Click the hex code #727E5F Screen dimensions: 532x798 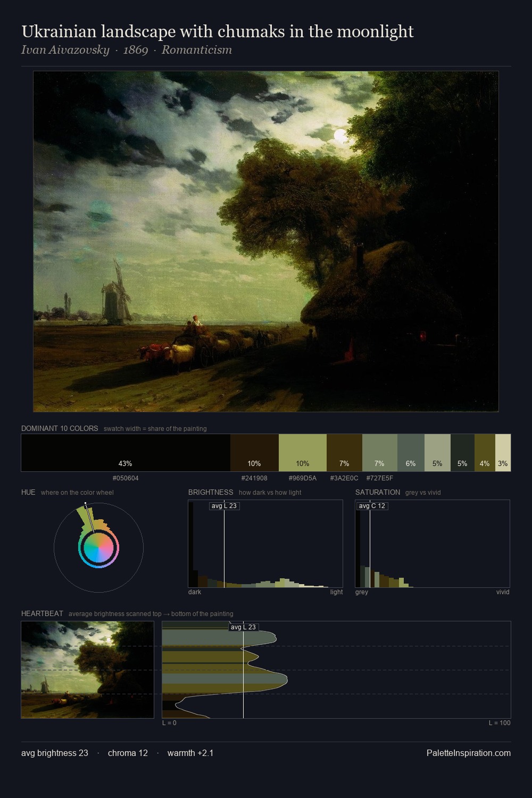[x=379, y=478]
